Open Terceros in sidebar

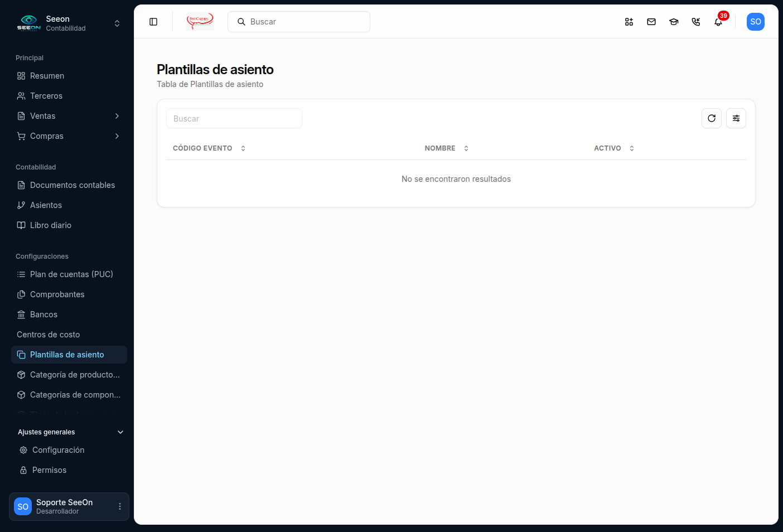pos(69,96)
